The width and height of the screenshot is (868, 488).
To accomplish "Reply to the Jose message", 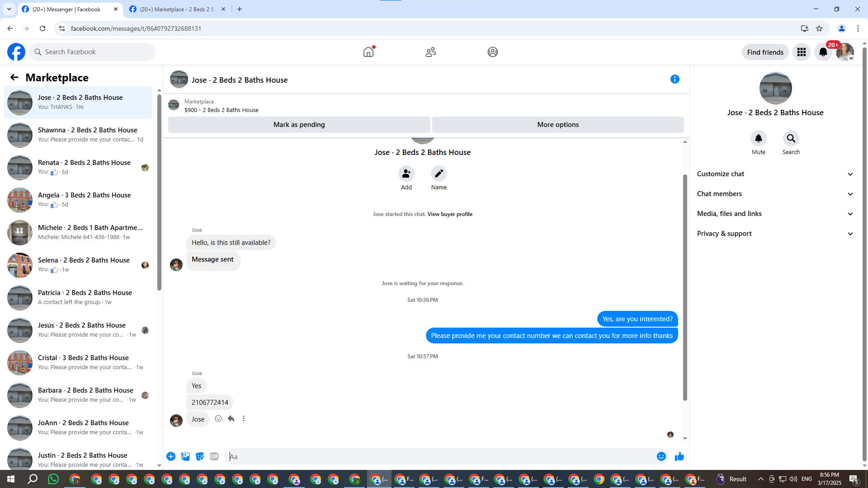I will (x=231, y=418).
